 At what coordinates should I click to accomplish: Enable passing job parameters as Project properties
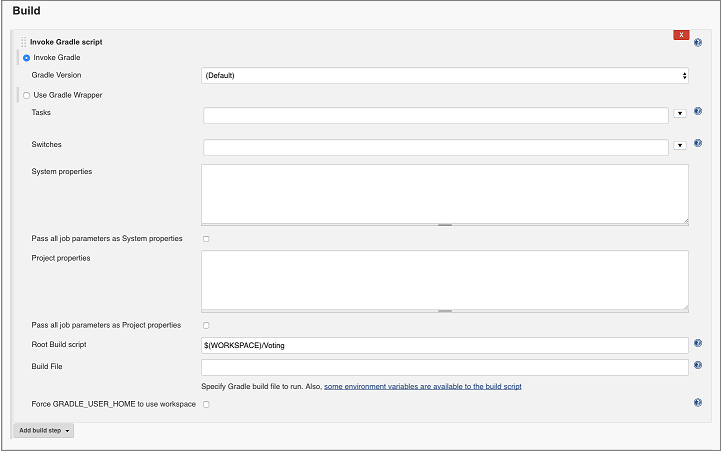(206, 325)
